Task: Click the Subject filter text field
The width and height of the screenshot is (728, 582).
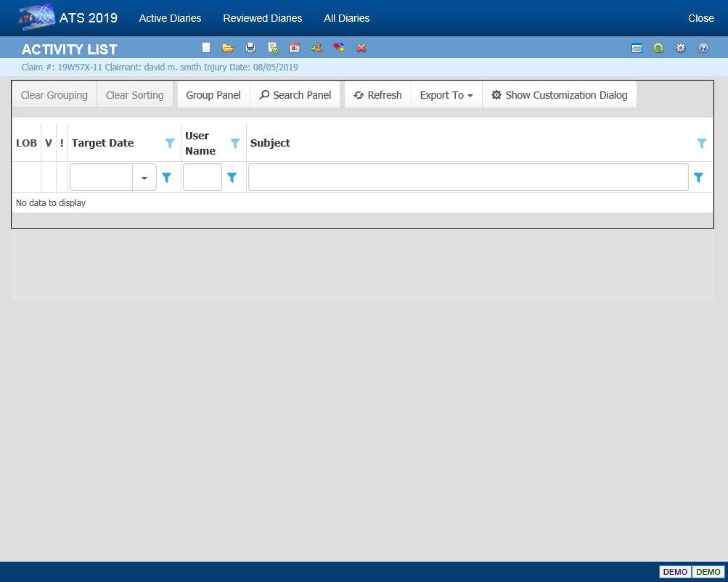Action: click(468, 178)
